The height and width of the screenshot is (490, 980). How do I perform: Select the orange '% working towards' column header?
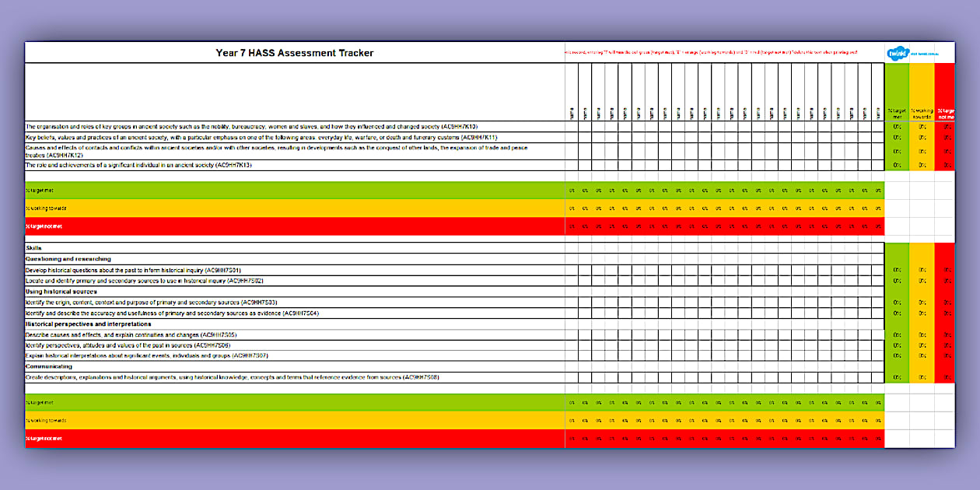(x=922, y=114)
